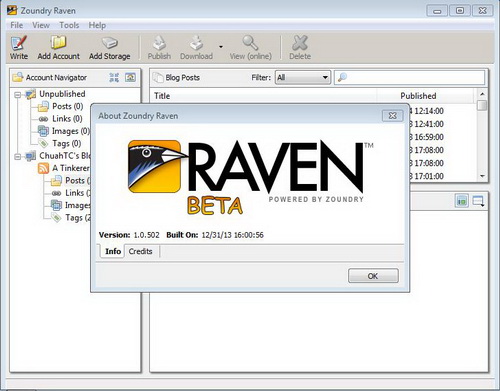
Task: Close the About Zoundry Raven dialog
Action: (393, 116)
